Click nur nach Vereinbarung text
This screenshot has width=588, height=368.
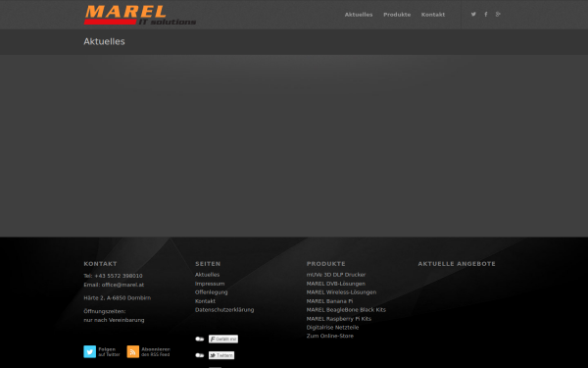pos(114,320)
